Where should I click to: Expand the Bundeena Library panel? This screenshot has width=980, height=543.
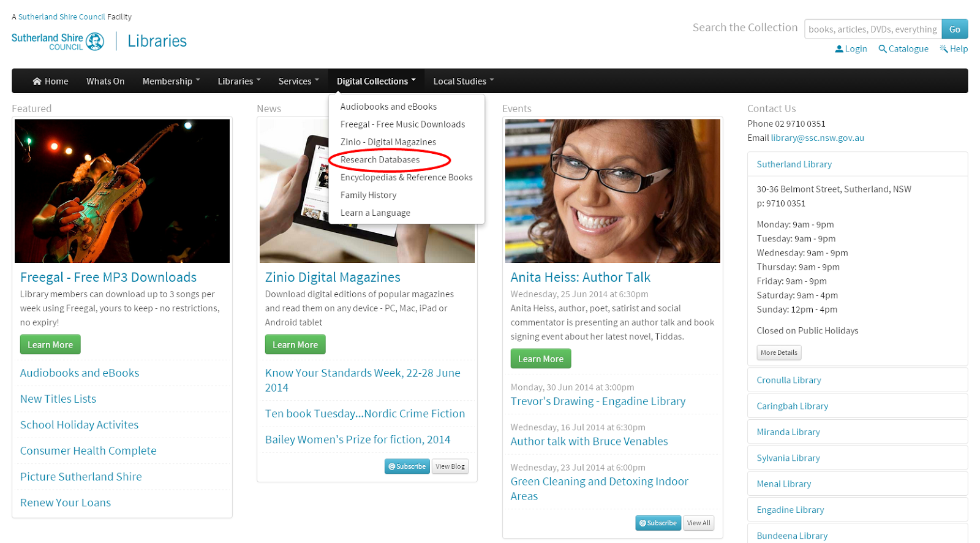tap(858, 534)
